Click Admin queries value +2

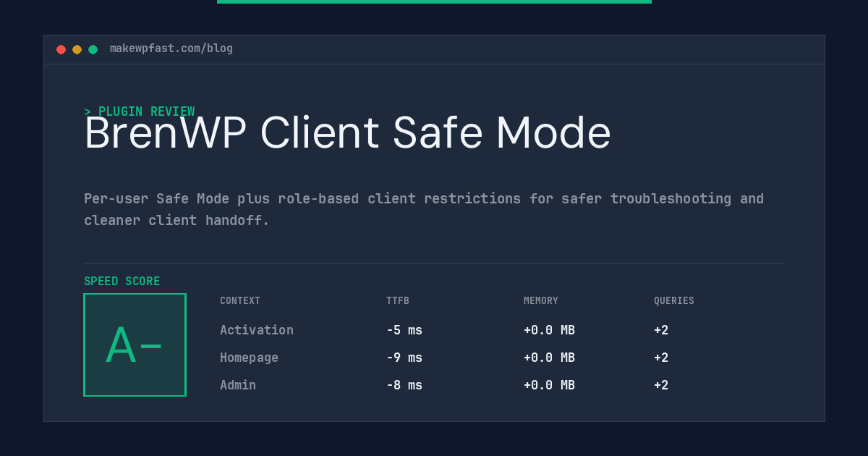pyautogui.click(x=661, y=385)
